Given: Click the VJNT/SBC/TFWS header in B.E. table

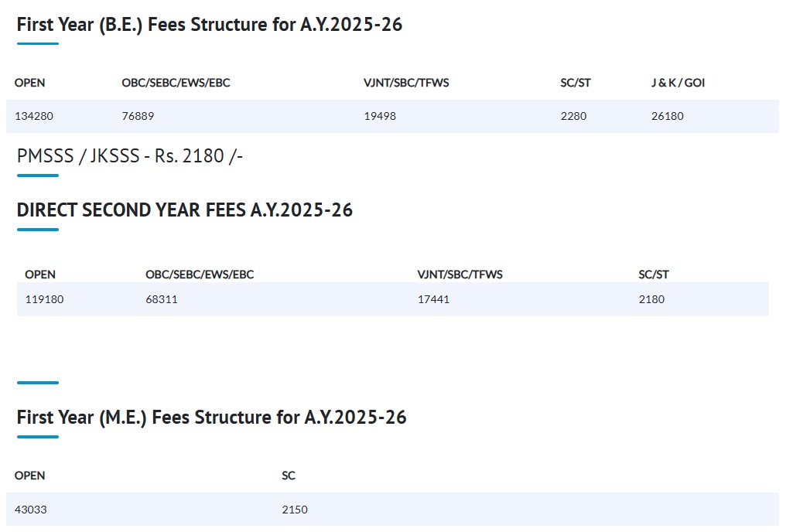Looking at the screenshot, I should pyautogui.click(x=406, y=83).
